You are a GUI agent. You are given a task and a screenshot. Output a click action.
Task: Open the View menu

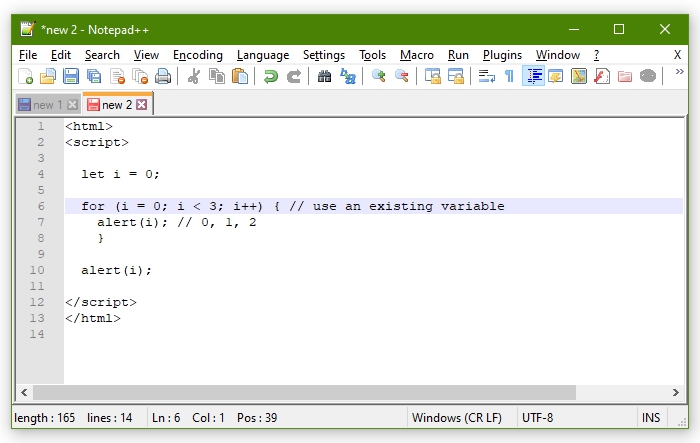[146, 55]
